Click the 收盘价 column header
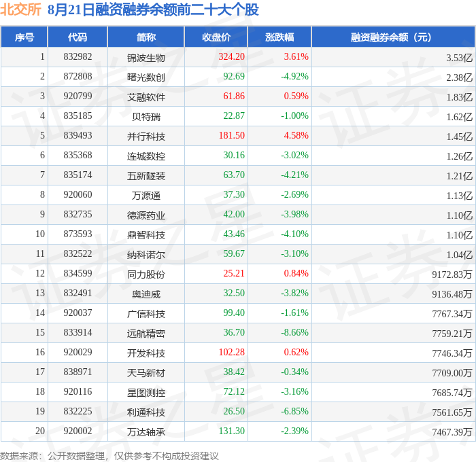Viewport: 476px width, 462px height. 216,37
